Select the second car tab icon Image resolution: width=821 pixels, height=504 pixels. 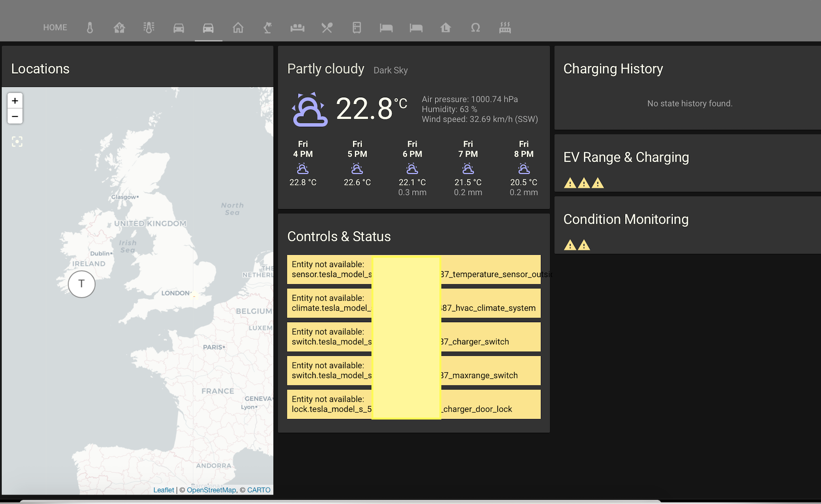tap(208, 28)
